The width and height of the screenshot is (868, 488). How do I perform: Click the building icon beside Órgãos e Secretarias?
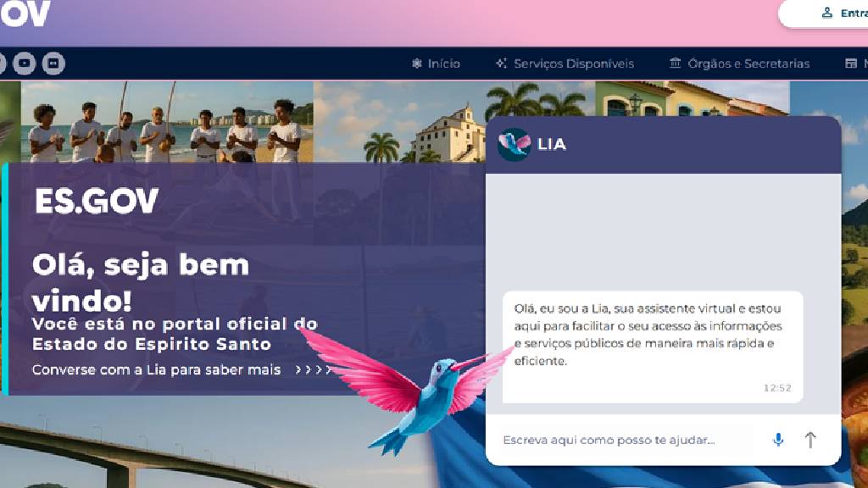[675, 63]
